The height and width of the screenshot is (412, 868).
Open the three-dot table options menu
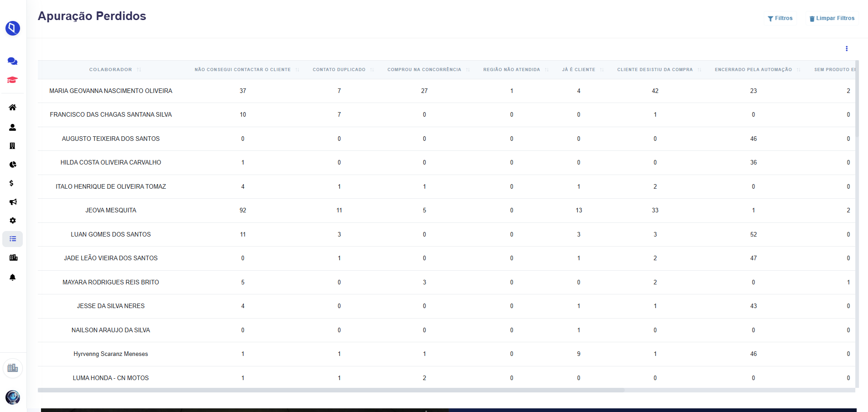[847, 49]
